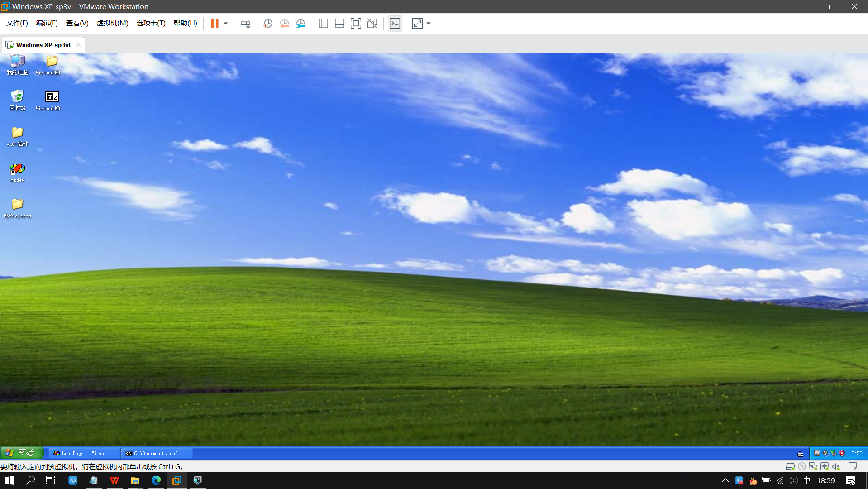Screen dimensions: 868x489
Task: Click the XP tray clock 18:58
Action: [855, 453]
